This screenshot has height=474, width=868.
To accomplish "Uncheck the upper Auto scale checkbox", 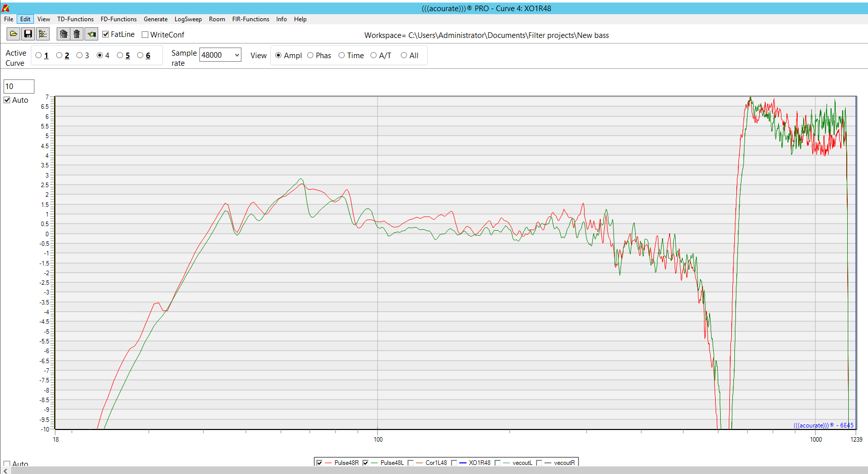I will [x=7, y=100].
